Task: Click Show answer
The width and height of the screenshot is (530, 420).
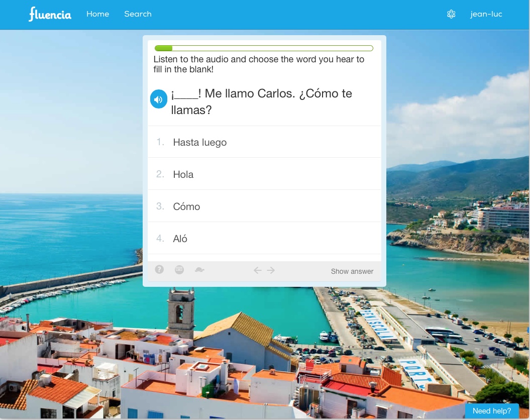Action: (352, 271)
